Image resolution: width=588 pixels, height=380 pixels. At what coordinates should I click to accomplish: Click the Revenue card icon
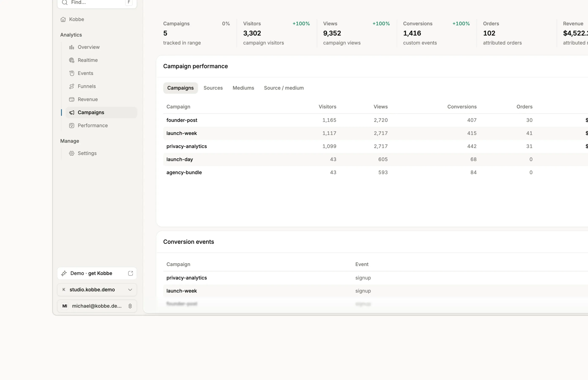point(72,99)
